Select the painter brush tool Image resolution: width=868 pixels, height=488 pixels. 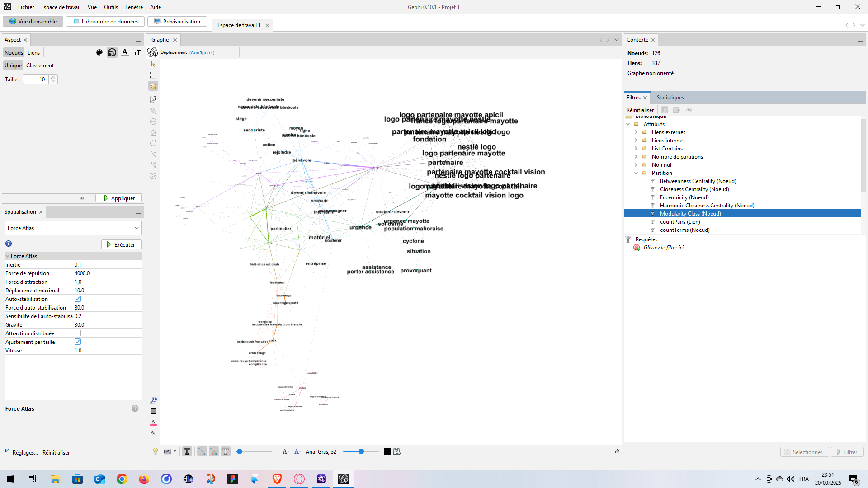(153, 111)
